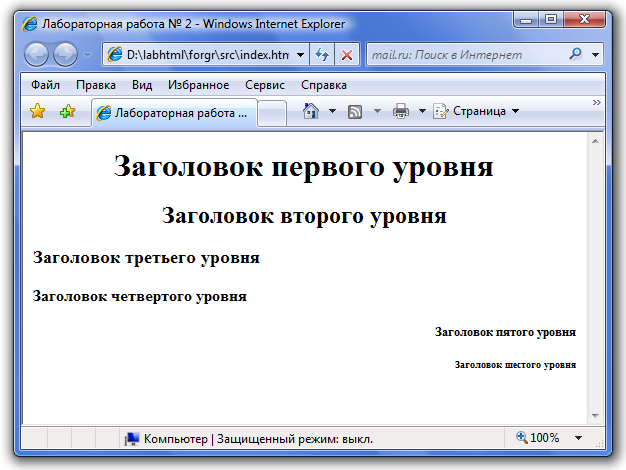Open the Справка menu

tap(324, 85)
